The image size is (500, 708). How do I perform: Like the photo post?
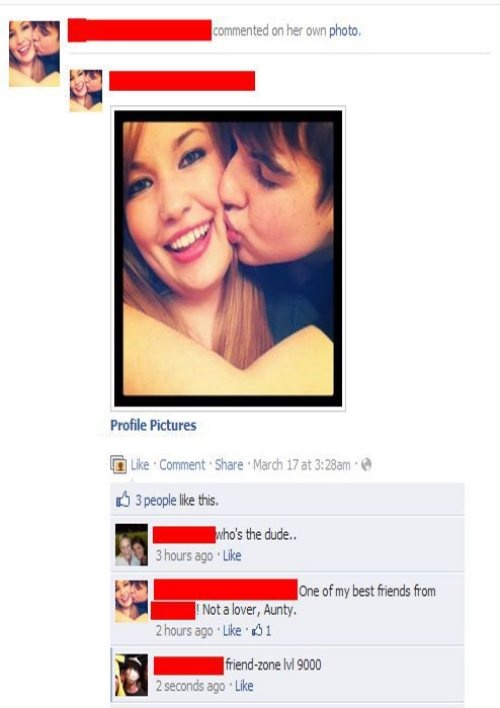click(140, 465)
